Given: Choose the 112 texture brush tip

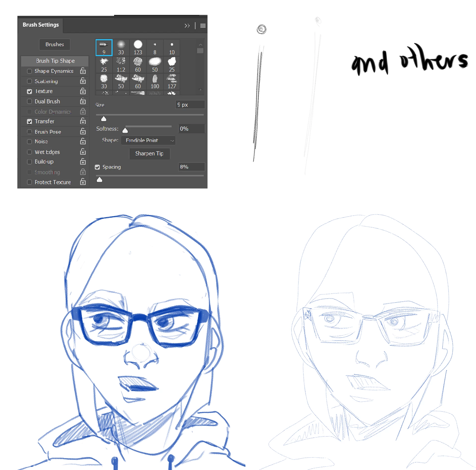Looking at the screenshot, I should [x=121, y=64].
